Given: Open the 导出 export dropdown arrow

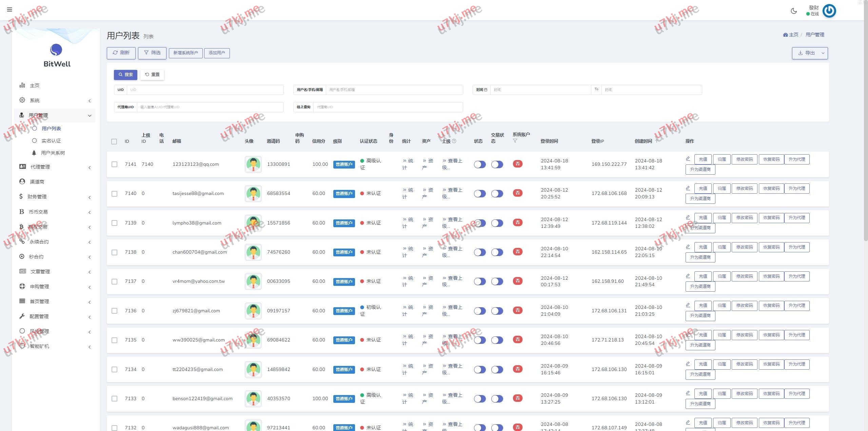Looking at the screenshot, I should [823, 53].
